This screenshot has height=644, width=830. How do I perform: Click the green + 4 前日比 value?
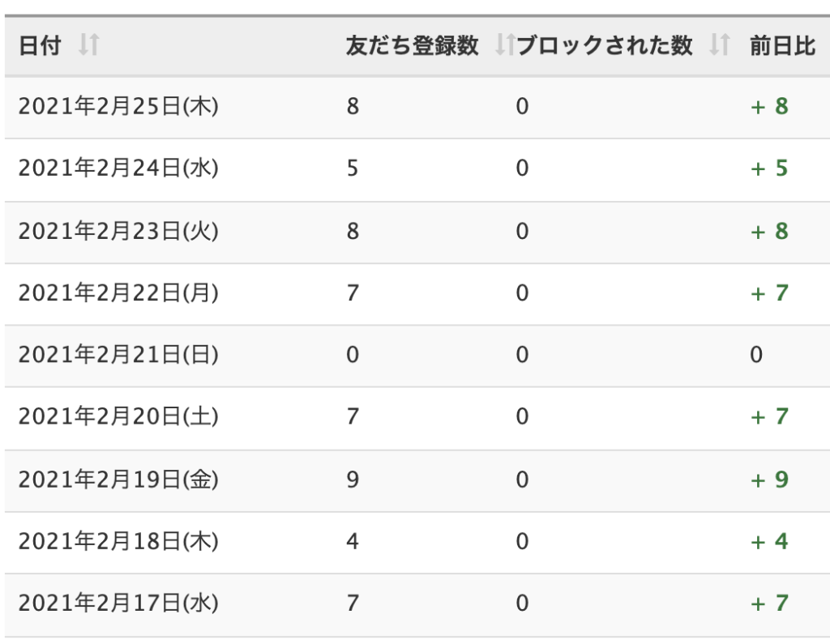click(769, 541)
